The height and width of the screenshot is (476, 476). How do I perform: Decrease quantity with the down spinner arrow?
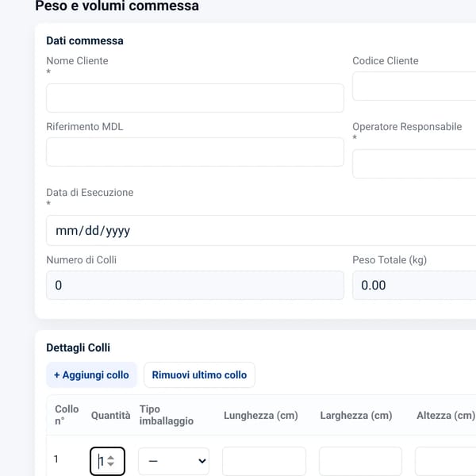[111, 464]
